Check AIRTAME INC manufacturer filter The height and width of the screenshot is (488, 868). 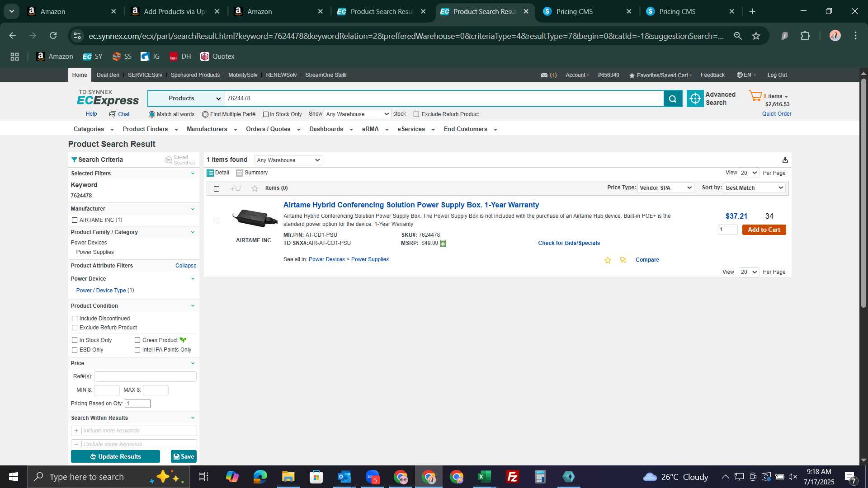75,220
